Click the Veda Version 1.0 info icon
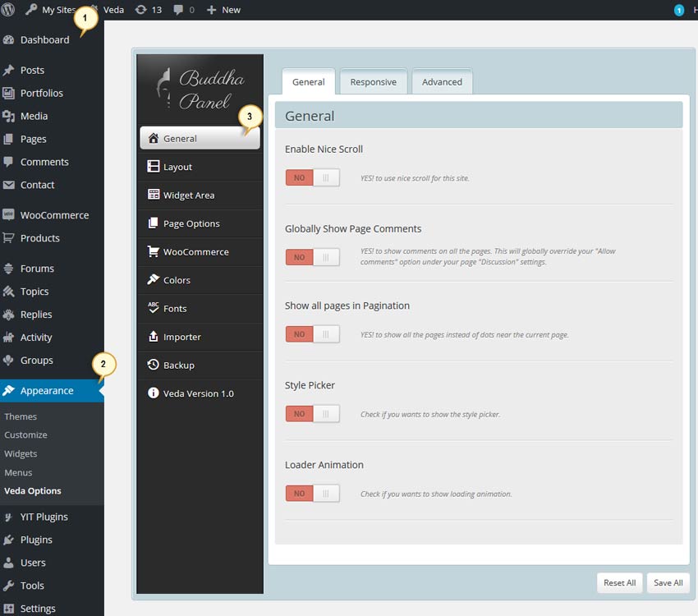The height and width of the screenshot is (616, 698). (154, 393)
